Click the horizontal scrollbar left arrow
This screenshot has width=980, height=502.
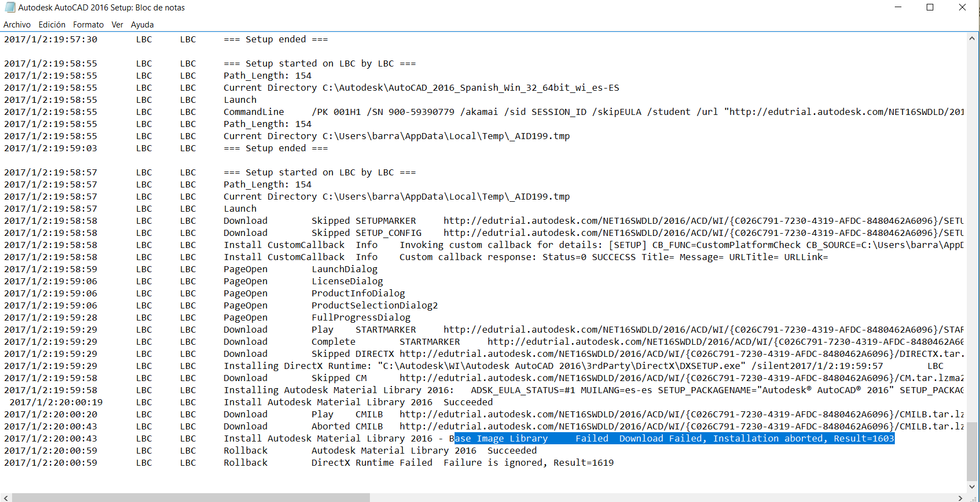[5, 498]
